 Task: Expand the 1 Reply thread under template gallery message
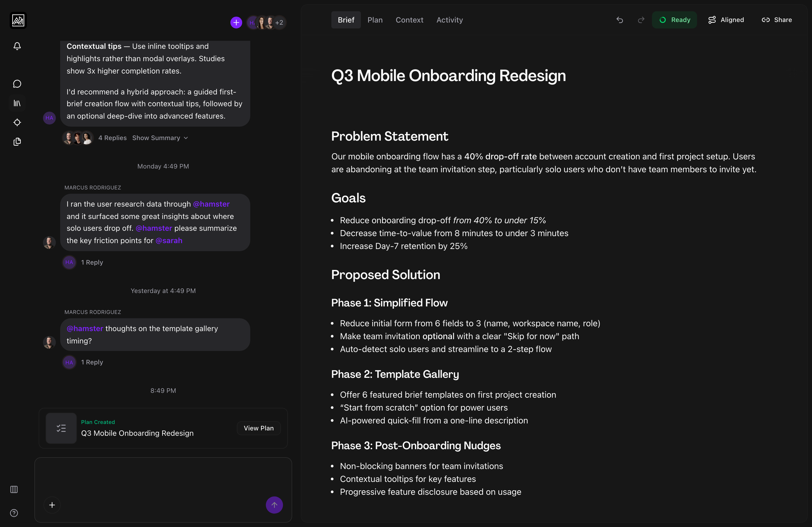pos(92,362)
